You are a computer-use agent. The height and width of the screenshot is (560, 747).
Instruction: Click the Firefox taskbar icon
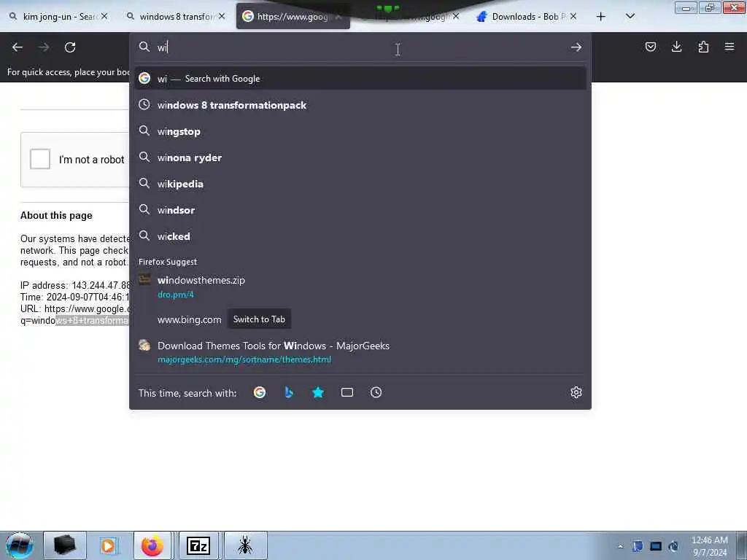click(x=152, y=545)
